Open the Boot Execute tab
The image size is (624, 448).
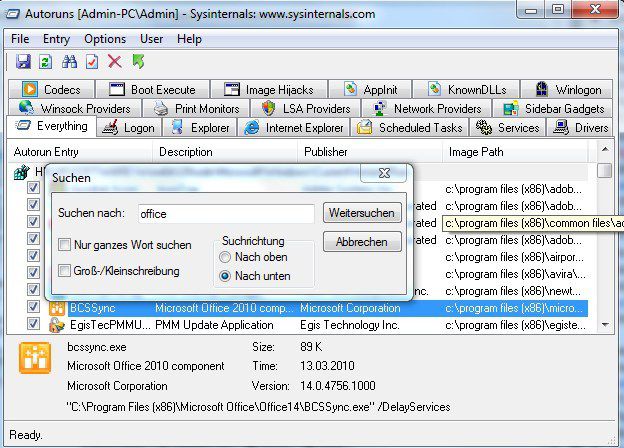click(153, 90)
